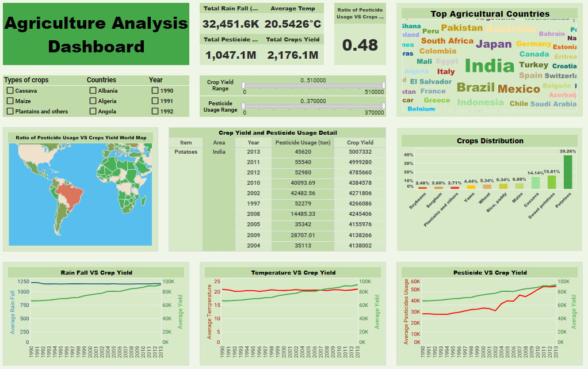
Task: Check the Cassava crop type checkbox
Action: coord(10,90)
